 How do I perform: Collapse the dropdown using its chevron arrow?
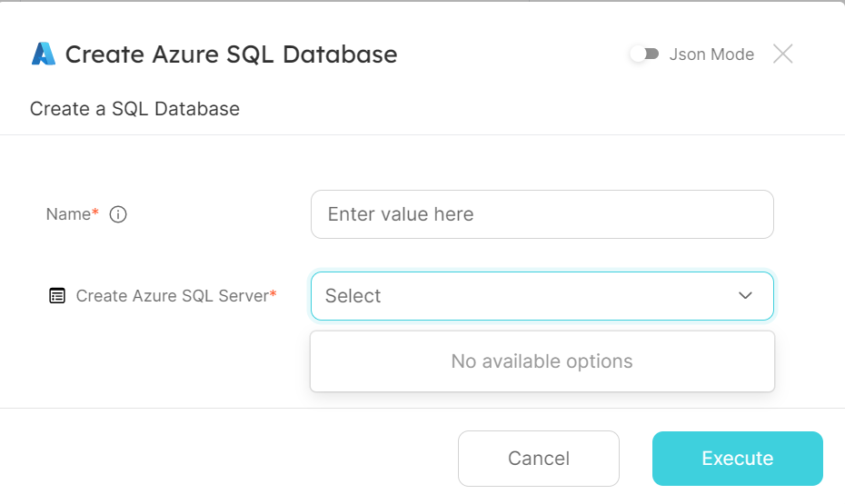coord(745,296)
